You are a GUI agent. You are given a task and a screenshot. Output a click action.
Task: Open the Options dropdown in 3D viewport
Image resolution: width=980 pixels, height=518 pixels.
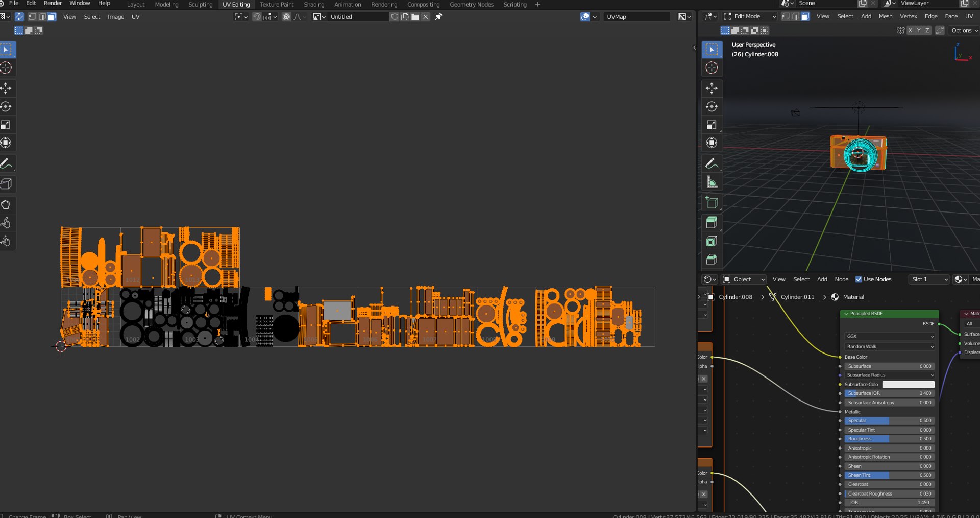(x=964, y=30)
